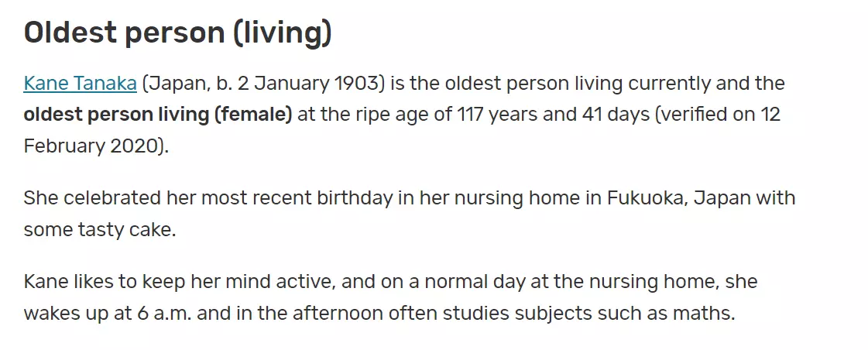Click the text "wakes up at 6 a.m."
The width and height of the screenshot is (868, 350).
(108, 314)
